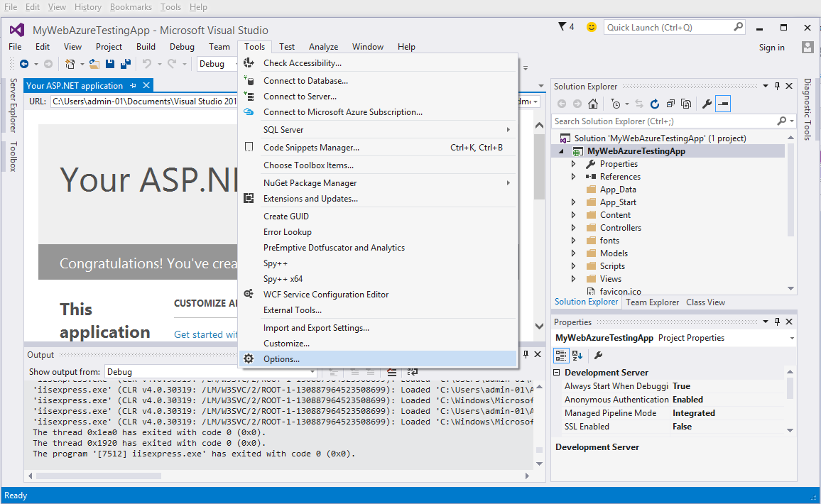Click the Home icon in Solution Explorer
Viewport: 821px width, 504px height.
(x=593, y=104)
